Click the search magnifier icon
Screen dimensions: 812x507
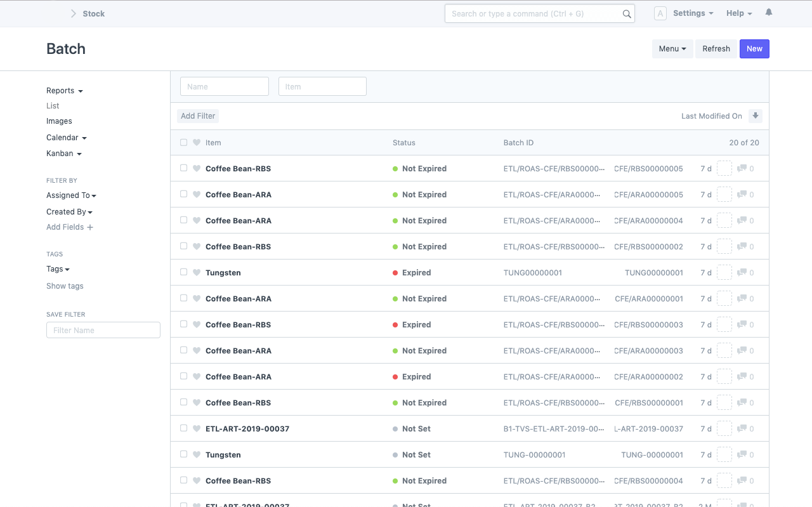tap(627, 14)
